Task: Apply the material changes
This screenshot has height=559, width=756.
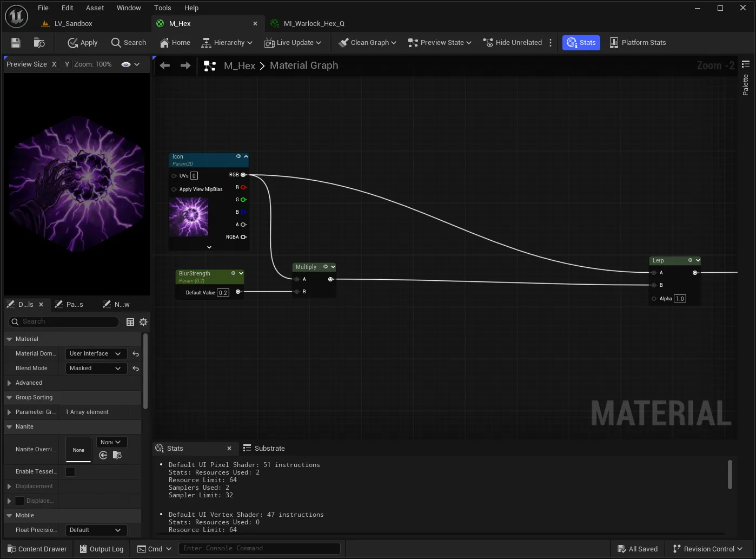Action: (x=83, y=43)
